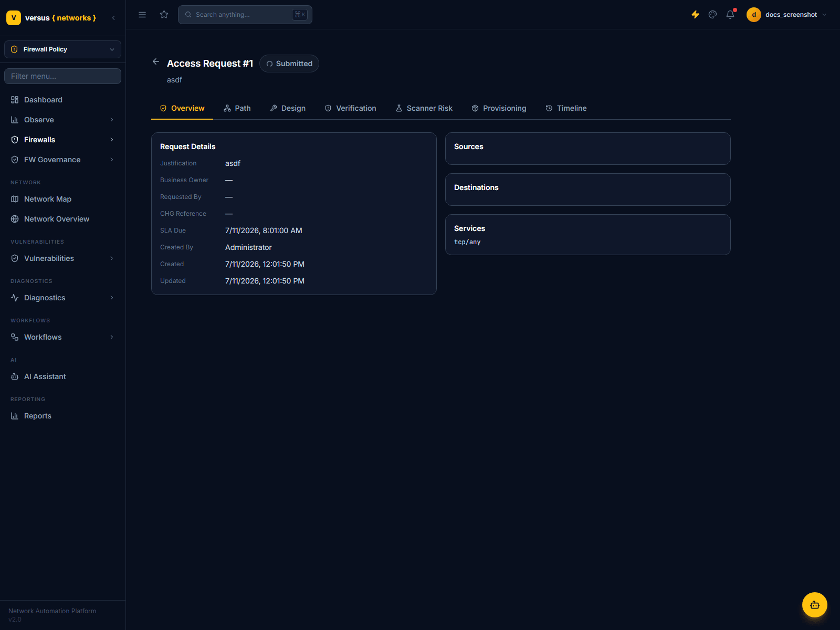
Task: Click the Sources card heading
Action: (469, 146)
